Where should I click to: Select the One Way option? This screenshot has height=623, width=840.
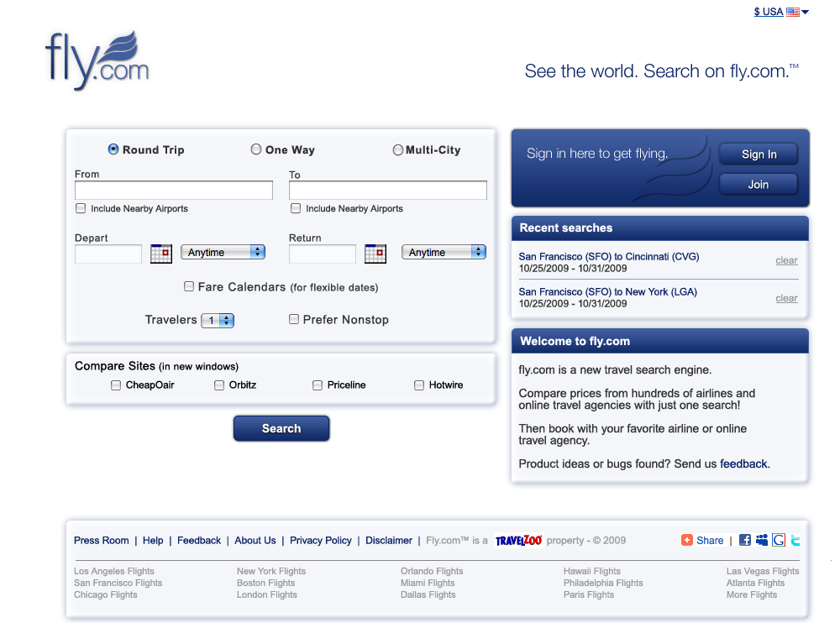pos(256,149)
